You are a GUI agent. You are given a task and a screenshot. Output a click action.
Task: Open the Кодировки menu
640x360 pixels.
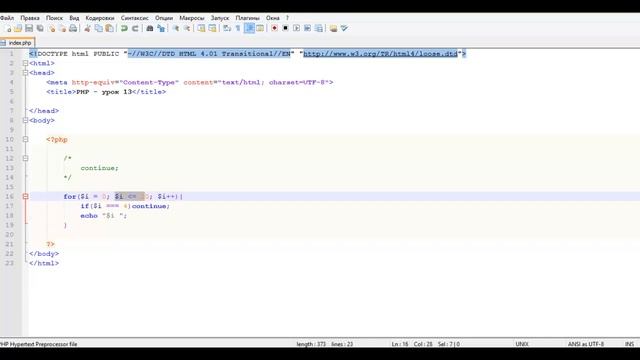(100, 18)
